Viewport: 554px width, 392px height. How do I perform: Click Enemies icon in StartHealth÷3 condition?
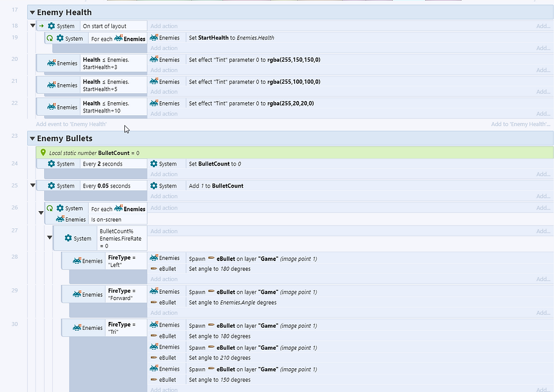[51, 63]
